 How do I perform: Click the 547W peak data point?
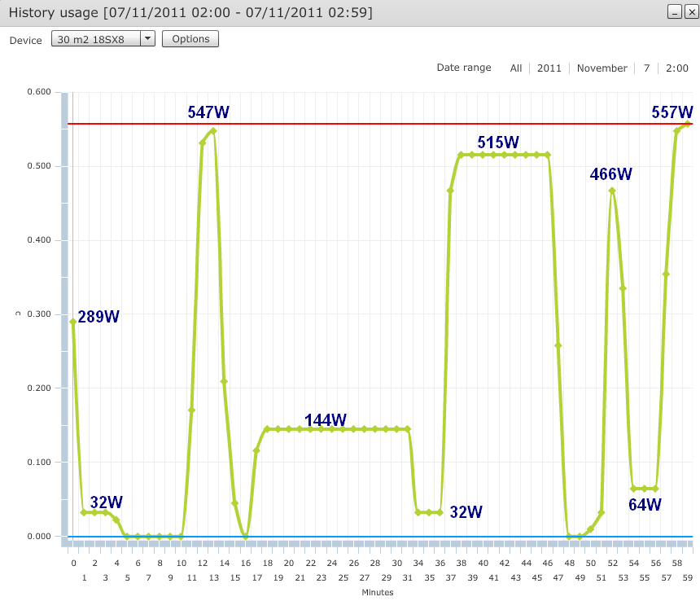point(213,130)
